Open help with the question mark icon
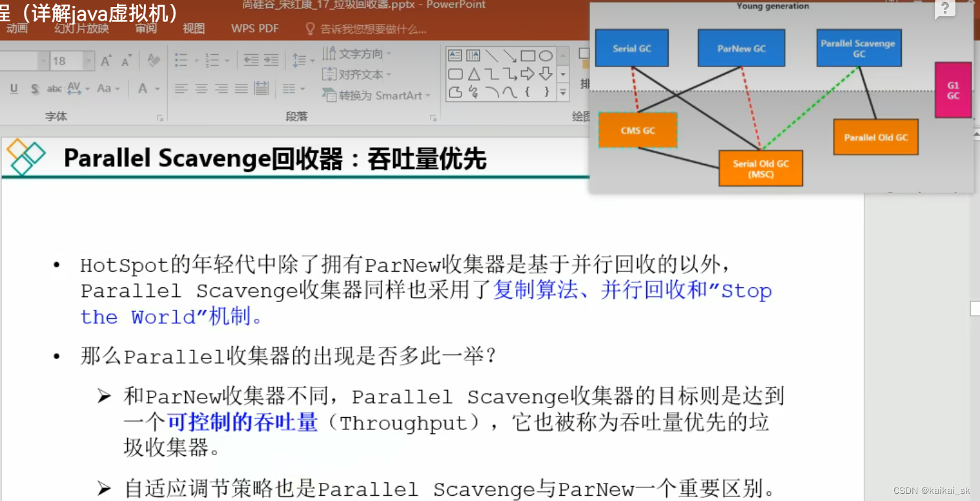 click(x=944, y=9)
